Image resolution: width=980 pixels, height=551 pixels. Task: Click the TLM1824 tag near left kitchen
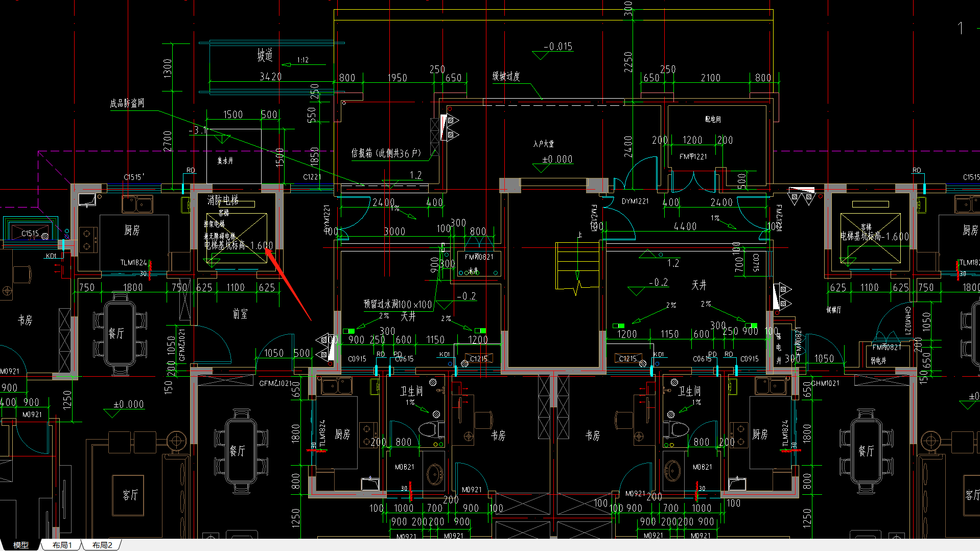click(133, 262)
